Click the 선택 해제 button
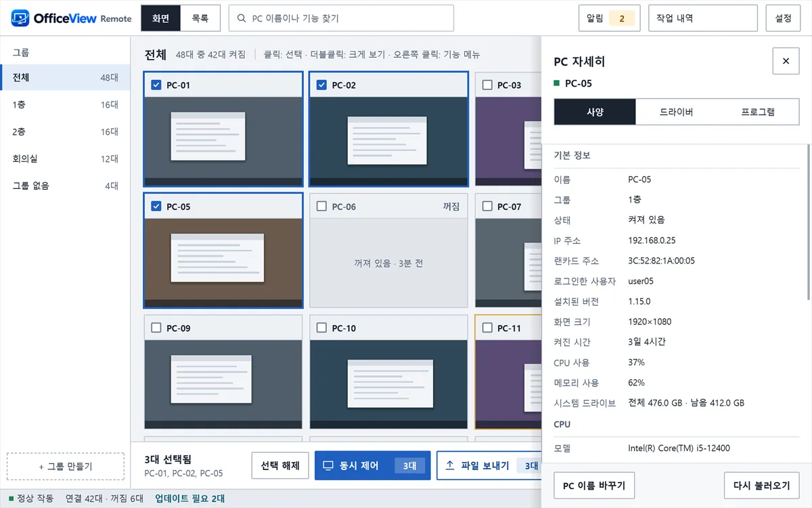812x508 pixels. click(280, 465)
